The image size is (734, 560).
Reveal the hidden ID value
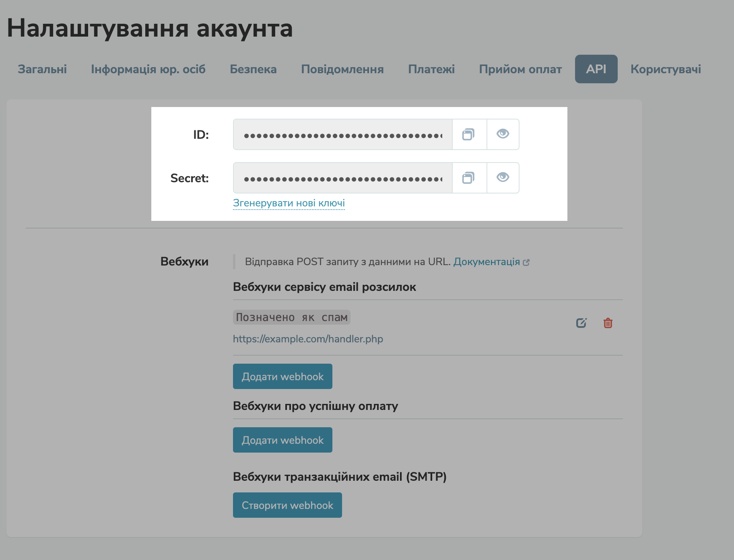click(503, 134)
